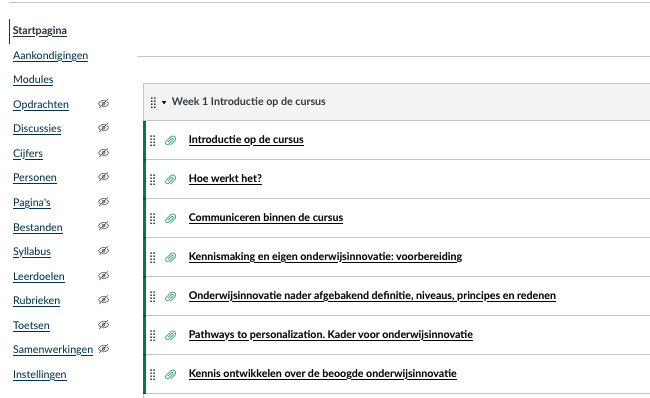Click hidden-eye icon next to Cijfers
Screen dimensions: 650x398
click(x=103, y=153)
